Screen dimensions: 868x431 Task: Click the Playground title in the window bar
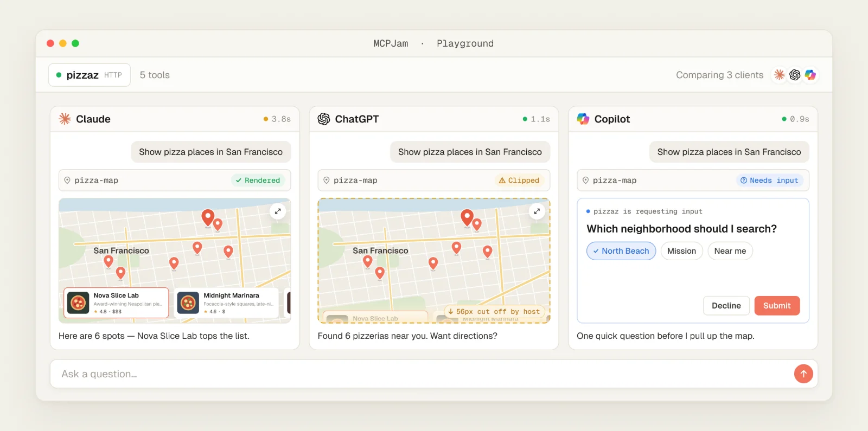click(465, 43)
